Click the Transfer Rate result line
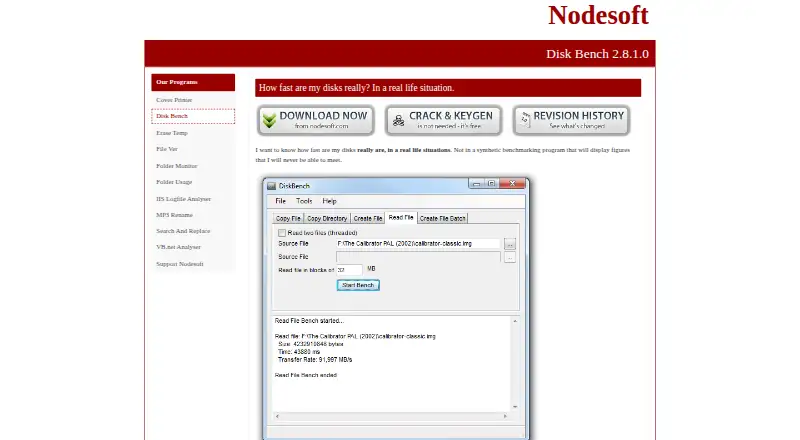 click(x=315, y=360)
